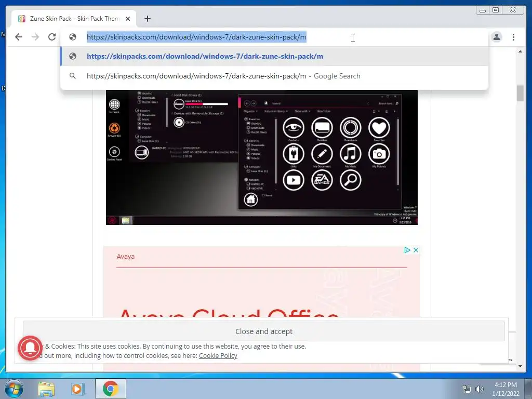Reload the page with the refresh icon
Viewport: 532px width, 399px height.
tap(52, 37)
